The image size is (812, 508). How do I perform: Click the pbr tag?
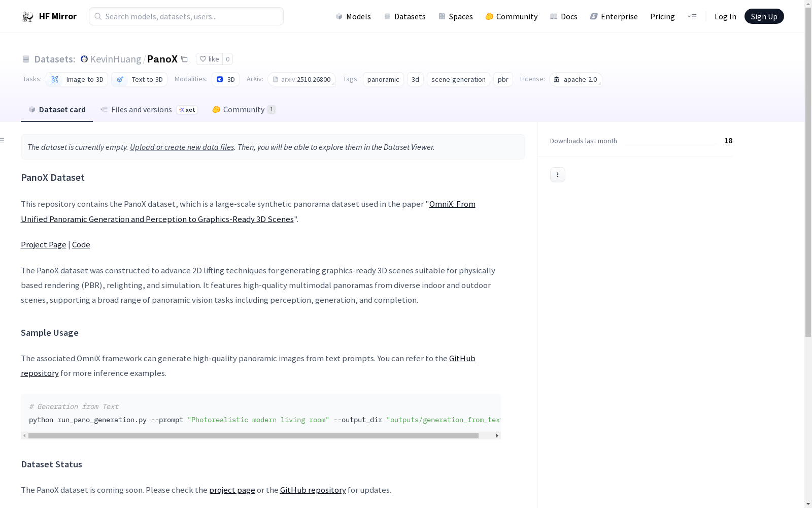point(503,79)
